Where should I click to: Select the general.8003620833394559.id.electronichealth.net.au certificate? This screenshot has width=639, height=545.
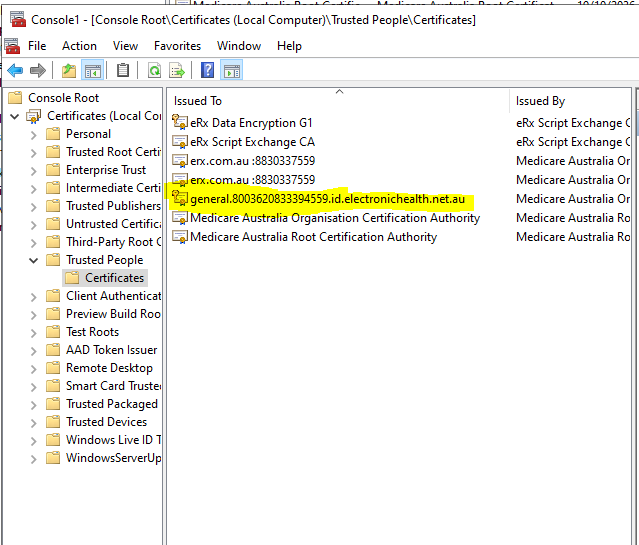(327, 199)
